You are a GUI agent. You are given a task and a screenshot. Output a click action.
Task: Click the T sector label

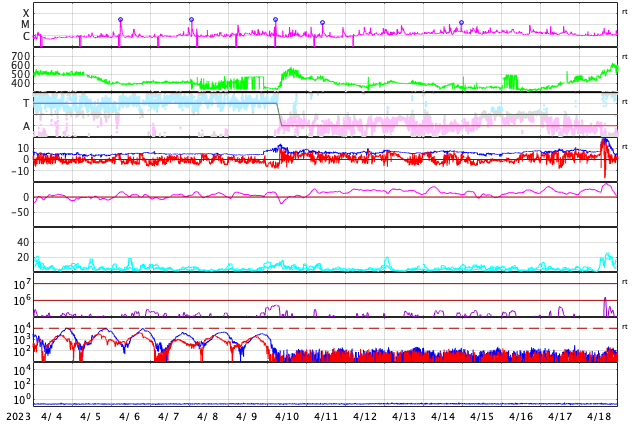click(x=26, y=103)
